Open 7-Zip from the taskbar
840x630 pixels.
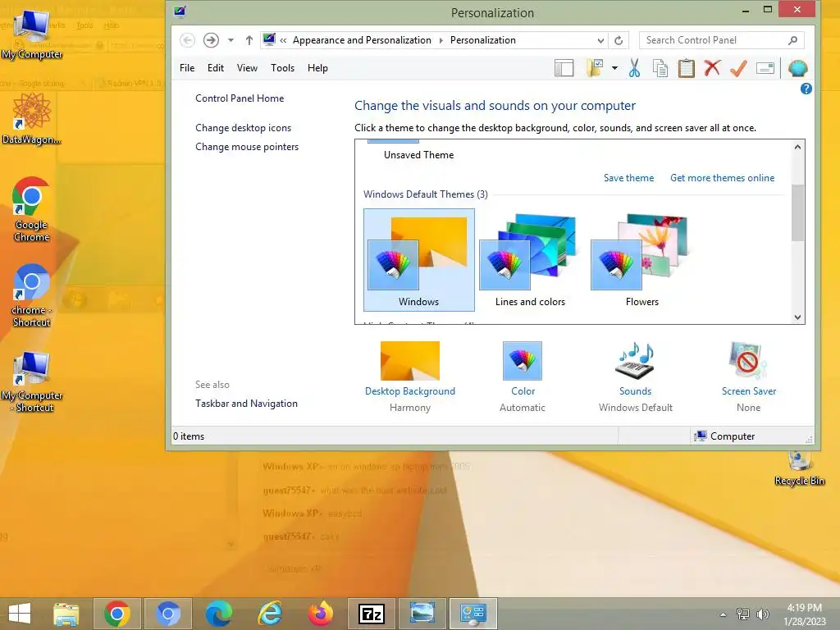372,614
